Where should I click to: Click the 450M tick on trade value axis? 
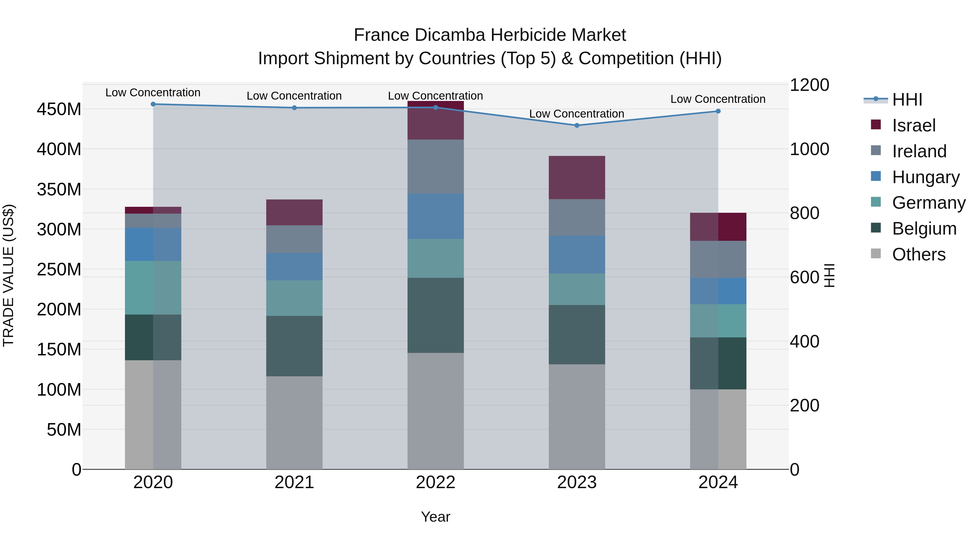point(59,109)
